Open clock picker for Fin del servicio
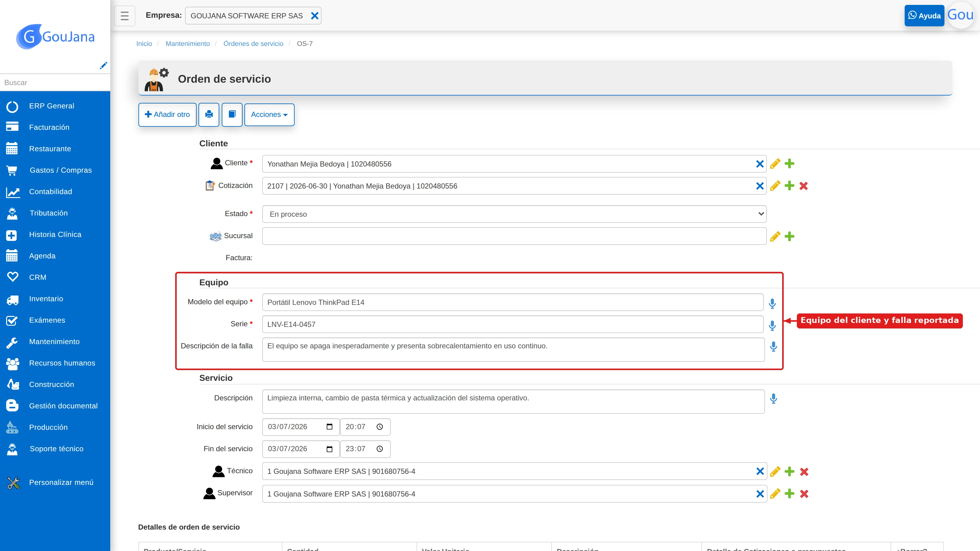The height and width of the screenshot is (551, 980). (x=380, y=449)
